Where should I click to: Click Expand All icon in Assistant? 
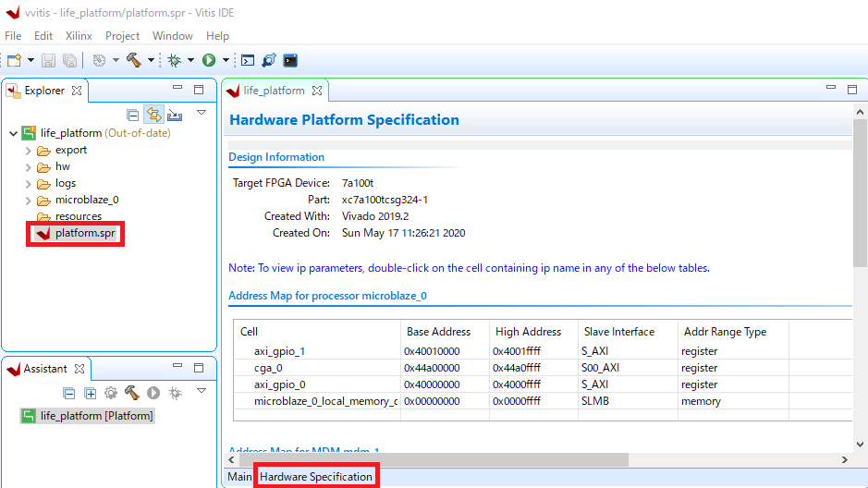(x=91, y=394)
